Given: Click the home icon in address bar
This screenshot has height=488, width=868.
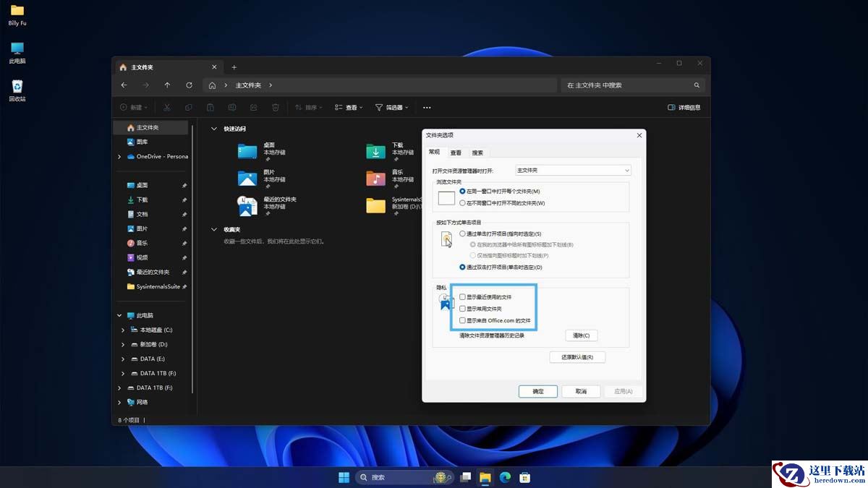Looking at the screenshot, I should [x=212, y=85].
